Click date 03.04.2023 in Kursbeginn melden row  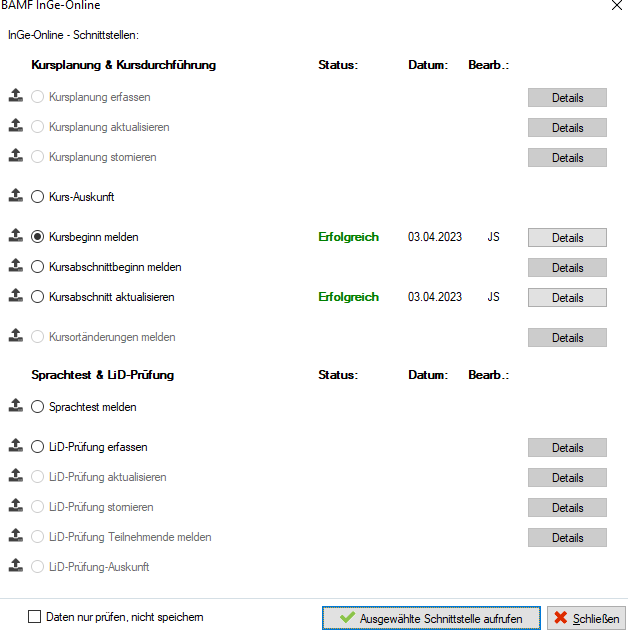click(435, 237)
